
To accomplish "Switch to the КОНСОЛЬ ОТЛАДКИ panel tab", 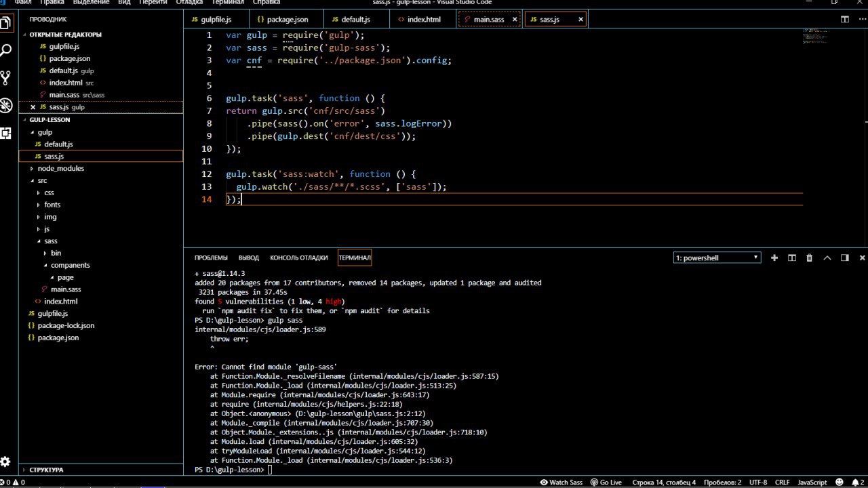I will (299, 258).
